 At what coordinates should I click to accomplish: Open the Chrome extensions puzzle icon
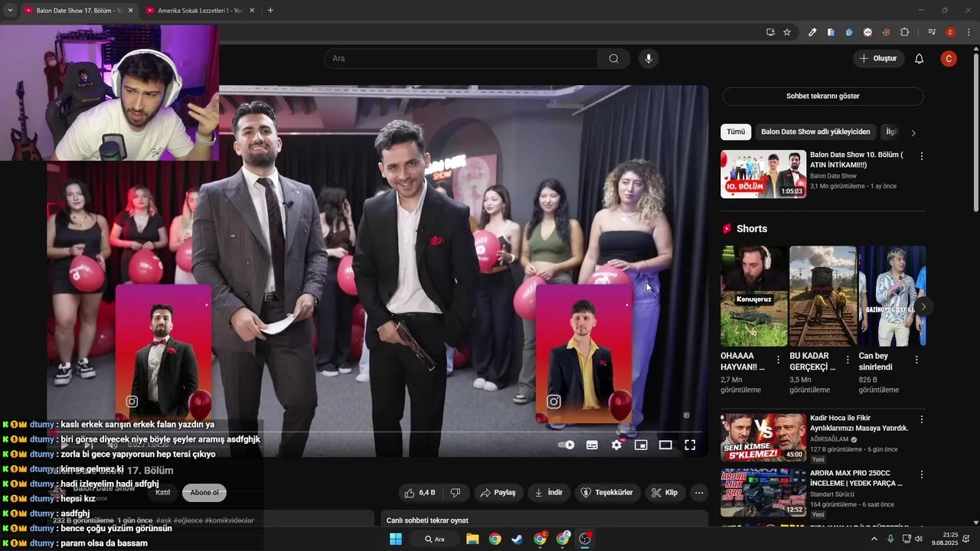(x=904, y=32)
